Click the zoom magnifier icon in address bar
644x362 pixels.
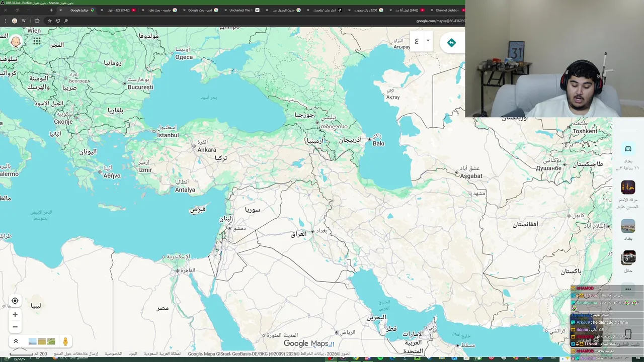[66, 21]
